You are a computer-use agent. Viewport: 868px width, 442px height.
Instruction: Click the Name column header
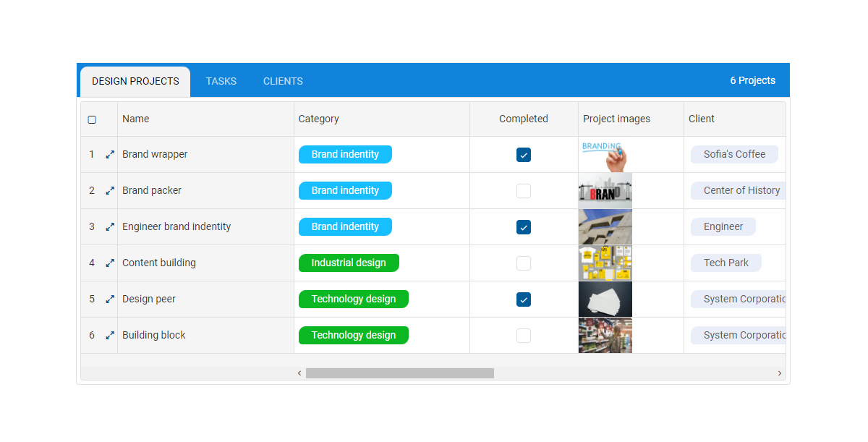coord(135,118)
